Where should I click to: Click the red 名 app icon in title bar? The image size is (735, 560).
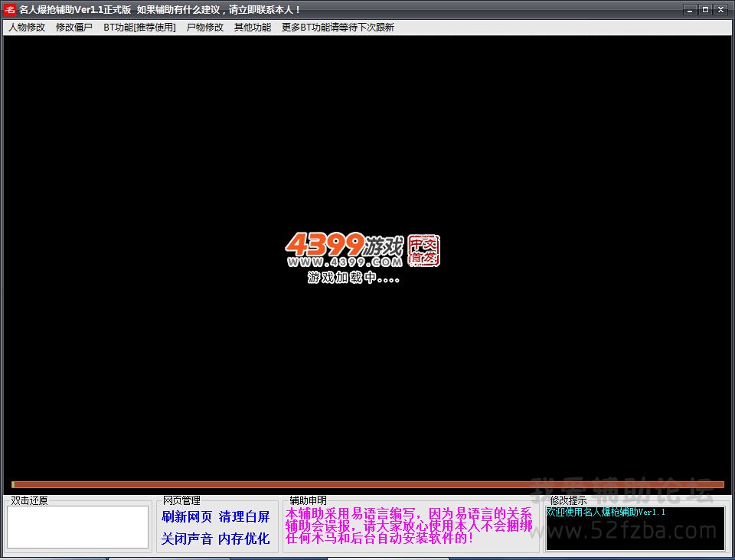9,9
